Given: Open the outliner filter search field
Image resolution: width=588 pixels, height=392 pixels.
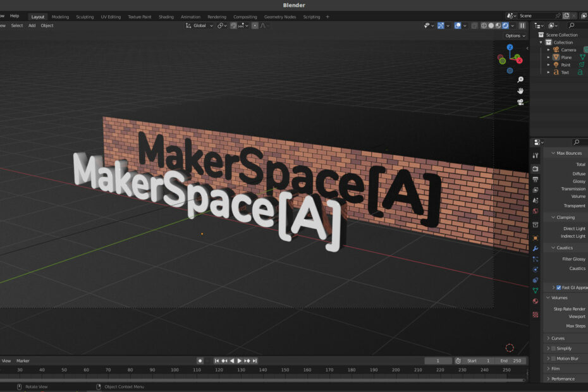Looking at the screenshot, I should click(577, 25).
